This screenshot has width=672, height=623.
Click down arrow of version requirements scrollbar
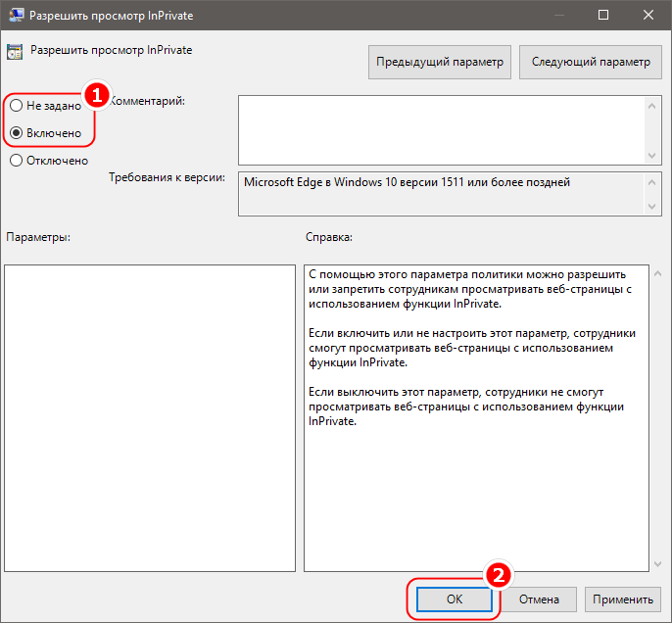pyautogui.click(x=651, y=207)
